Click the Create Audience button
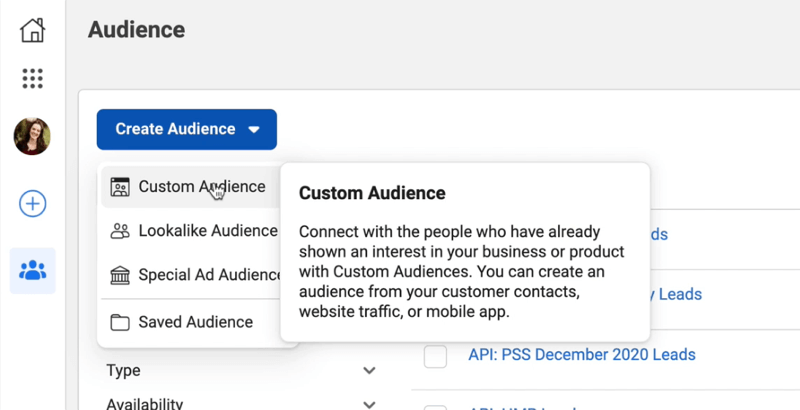The image size is (800, 410). [187, 129]
